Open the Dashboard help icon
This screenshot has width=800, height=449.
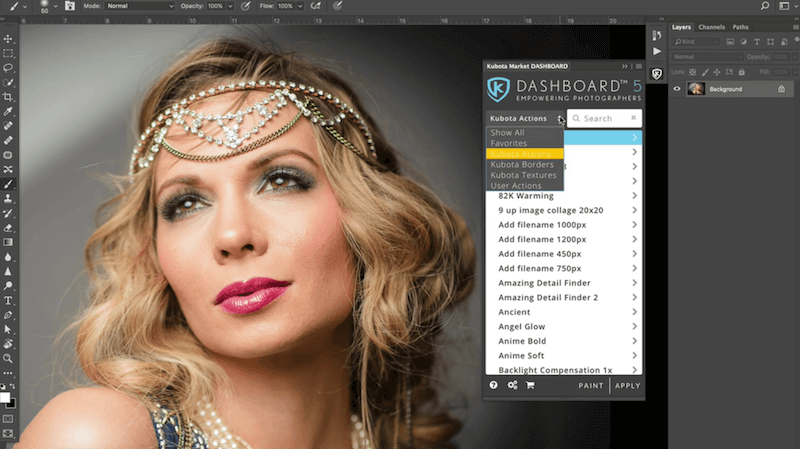click(493, 385)
